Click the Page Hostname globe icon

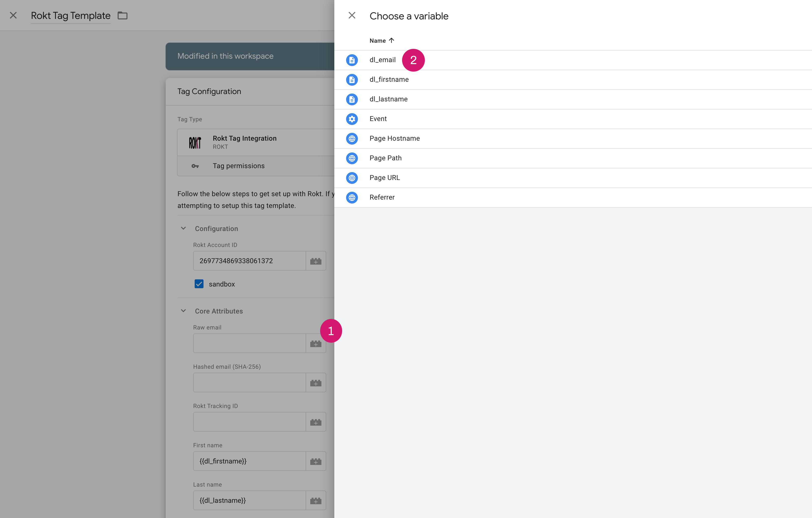click(352, 139)
